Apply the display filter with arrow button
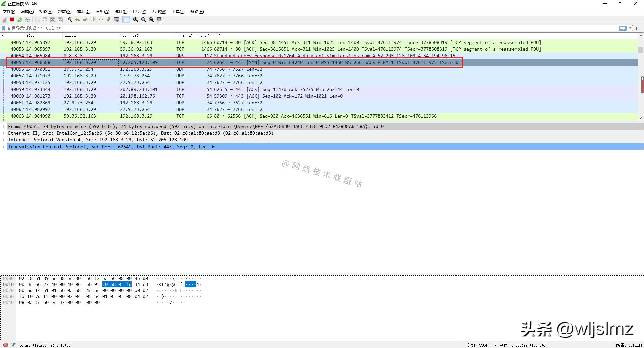The height and width of the screenshot is (348, 644). click(x=623, y=28)
